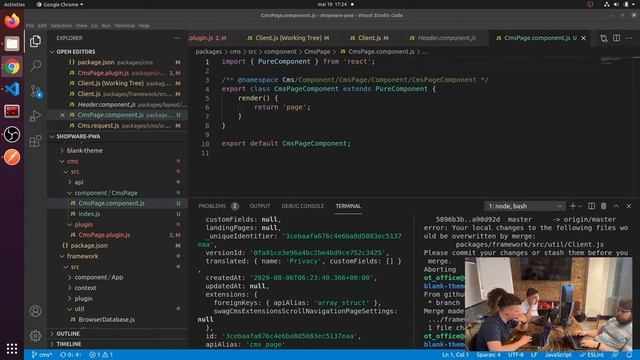Open Files from the Ubuntu dock
Viewport: 640px width, 360px height.
point(12,43)
